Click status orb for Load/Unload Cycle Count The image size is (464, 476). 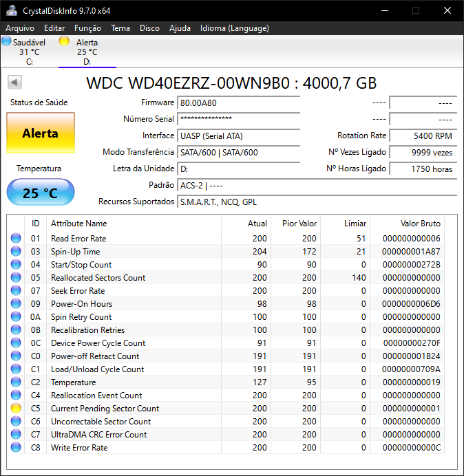(16, 369)
